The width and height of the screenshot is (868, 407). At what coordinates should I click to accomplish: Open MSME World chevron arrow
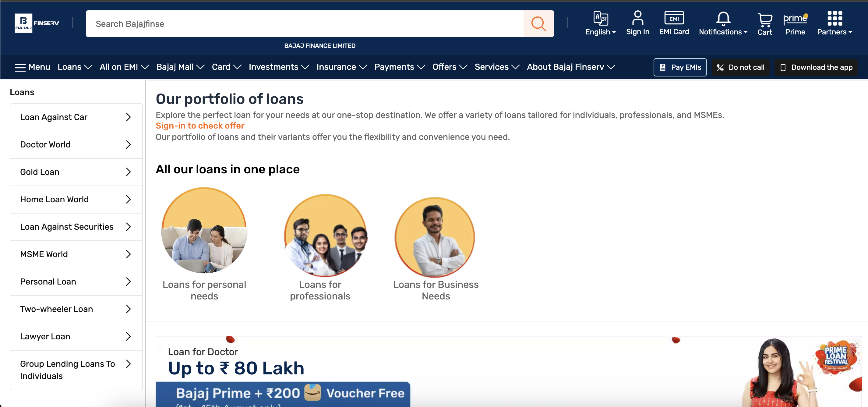point(128,254)
